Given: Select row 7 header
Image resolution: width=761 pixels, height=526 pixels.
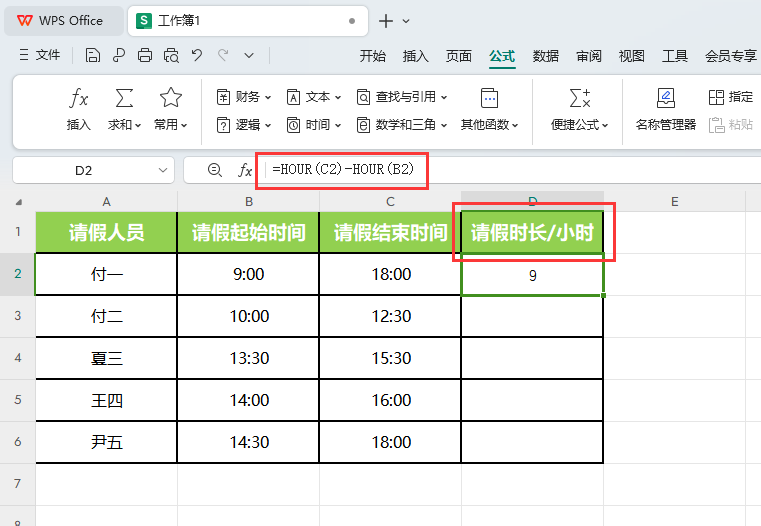Looking at the screenshot, I should pos(17,484).
